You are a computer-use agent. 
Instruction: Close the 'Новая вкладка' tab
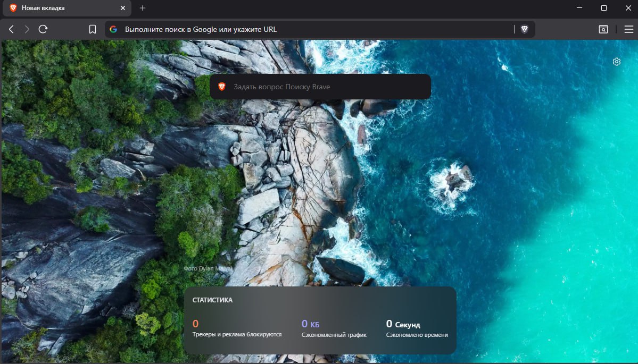123,8
